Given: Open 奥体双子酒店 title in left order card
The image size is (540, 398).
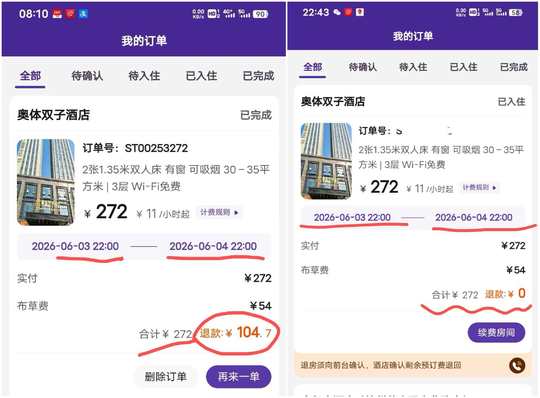Looking at the screenshot, I should (53, 115).
